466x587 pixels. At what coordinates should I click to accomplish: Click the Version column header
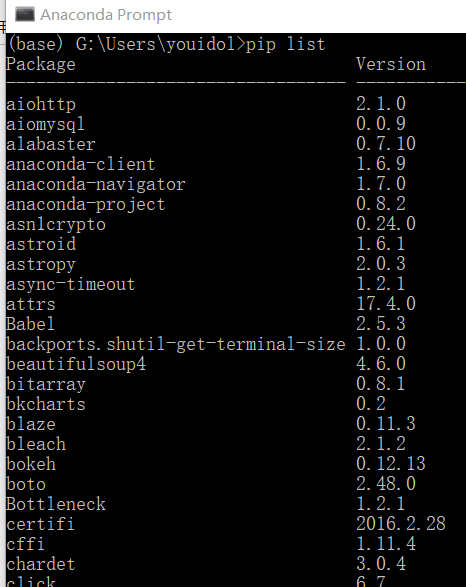pos(391,64)
